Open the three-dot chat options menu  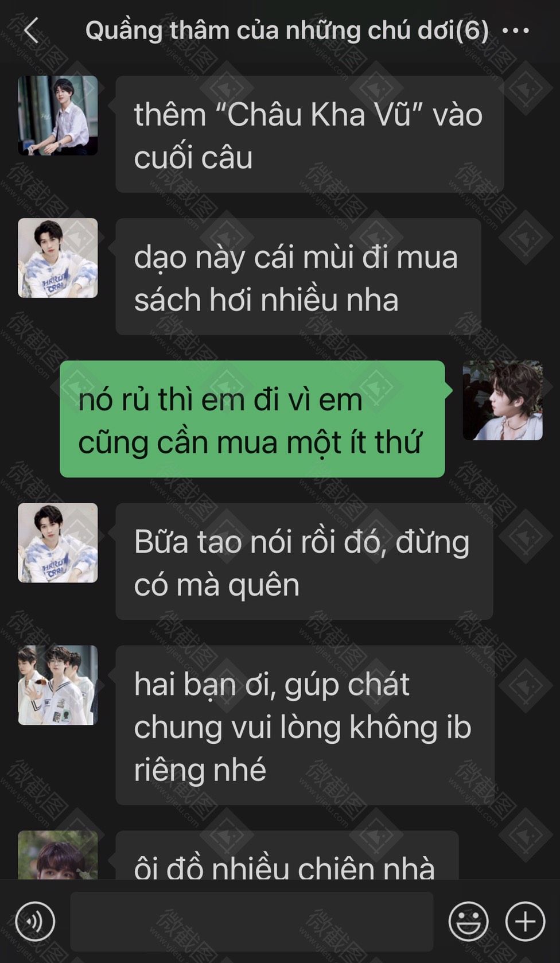[x=515, y=30]
